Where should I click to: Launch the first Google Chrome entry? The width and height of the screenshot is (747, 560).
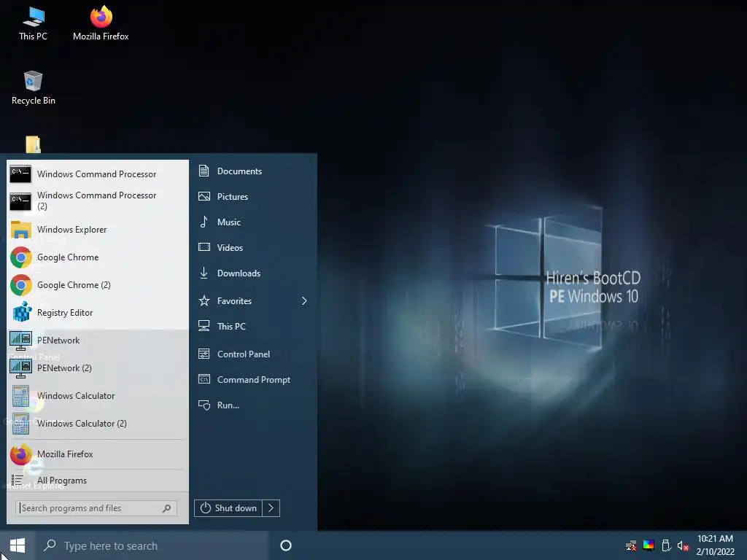click(x=97, y=257)
